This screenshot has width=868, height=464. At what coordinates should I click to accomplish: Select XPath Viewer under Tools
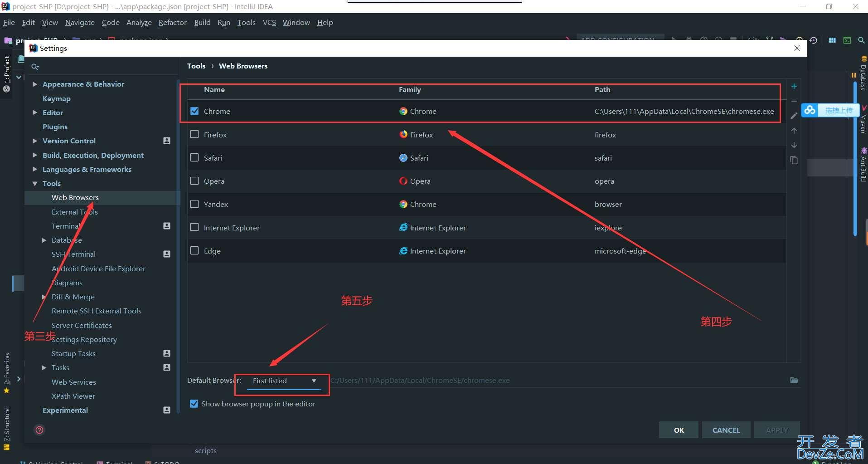coord(73,396)
